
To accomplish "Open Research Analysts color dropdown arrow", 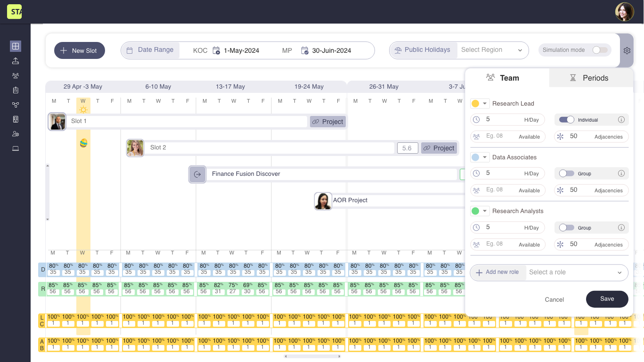I will tap(485, 211).
